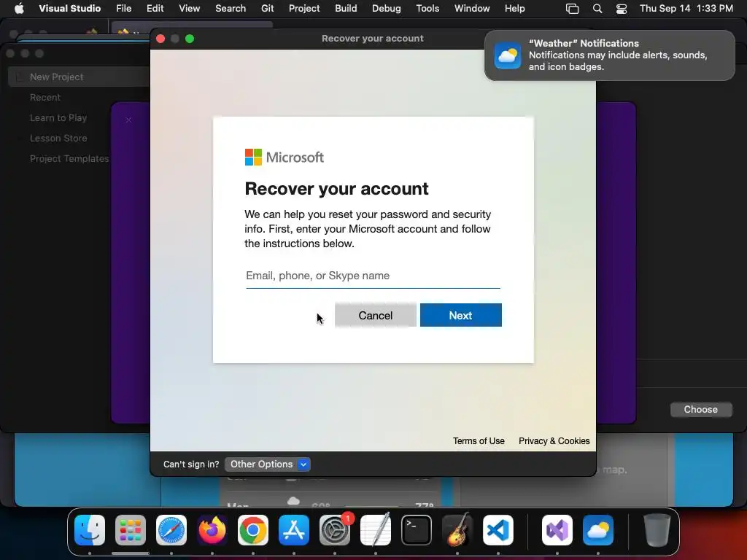Select New Project in the sidebar
The image size is (747, 560).
pyautogui.click(x=79, y=77)
